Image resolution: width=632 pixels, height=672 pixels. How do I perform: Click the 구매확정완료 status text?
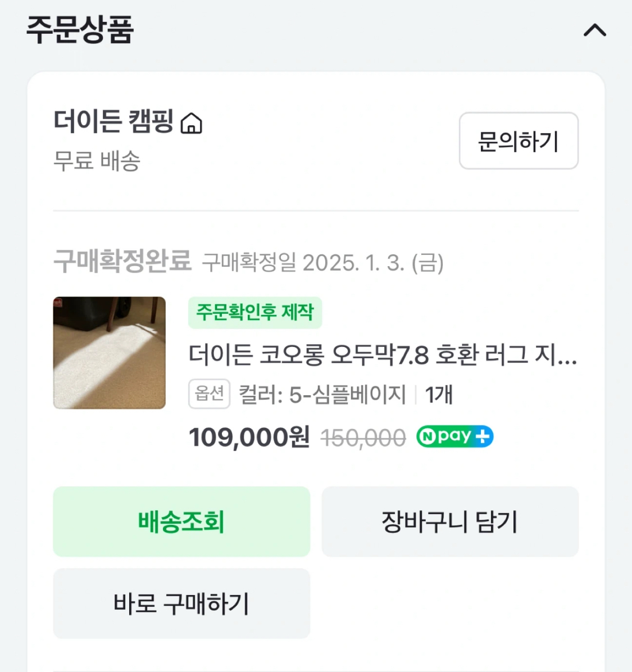122,261
